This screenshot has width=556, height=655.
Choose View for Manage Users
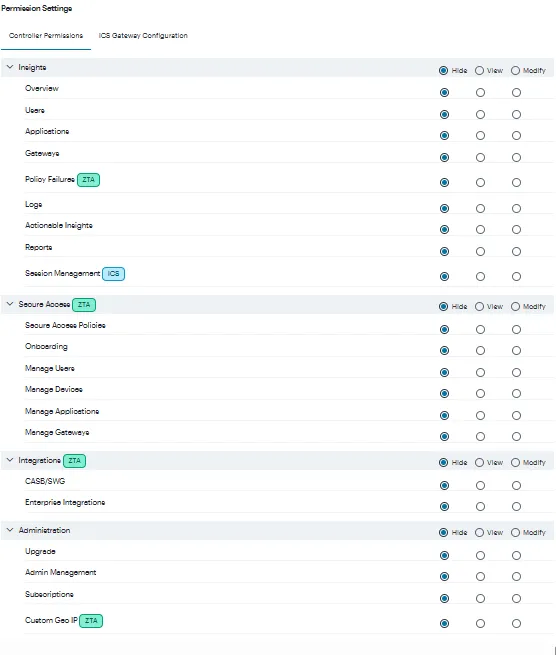click(x=480, y=373)
